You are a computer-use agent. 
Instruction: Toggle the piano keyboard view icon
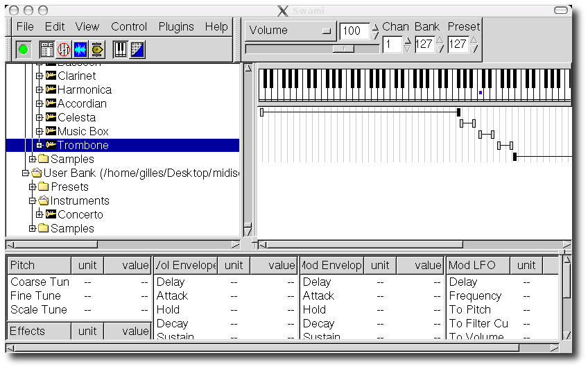pos(120,49)
